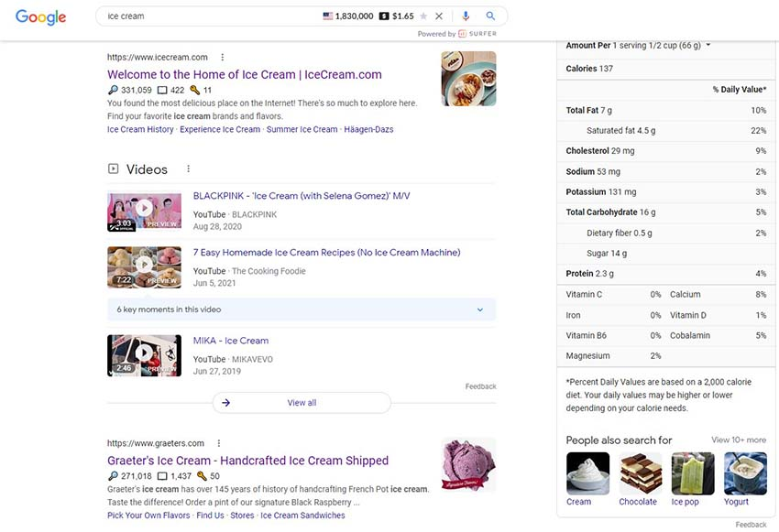Image resolution: width=779 pixels, height=532 pixels.
Task: Open three-dot menu next to icecream.com URL
Action: (x=222, y=57)
